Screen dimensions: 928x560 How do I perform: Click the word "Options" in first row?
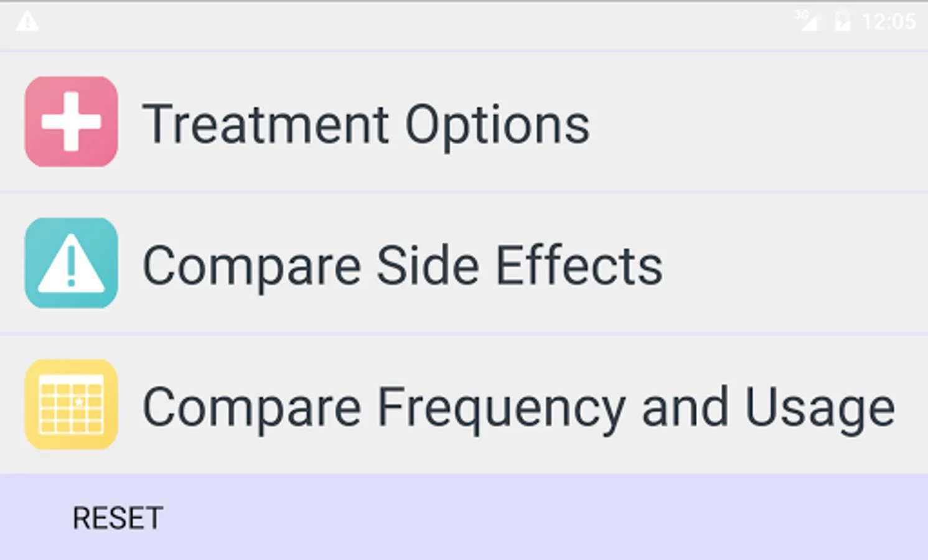pos(497,126)
